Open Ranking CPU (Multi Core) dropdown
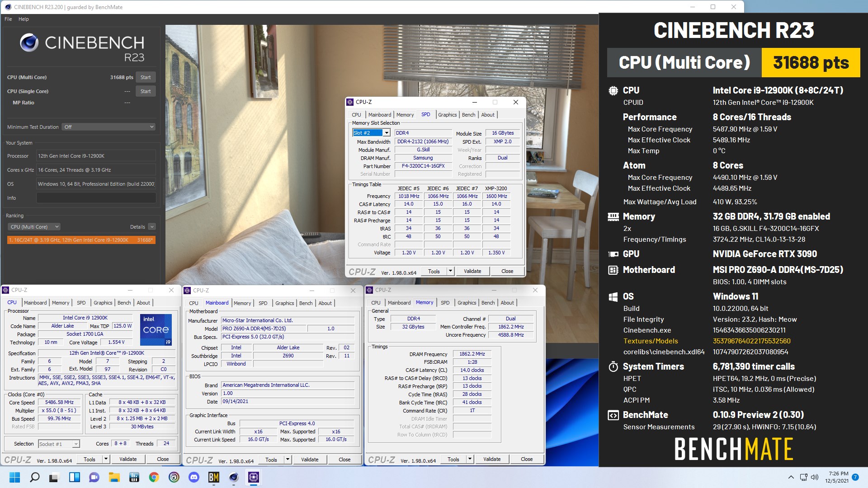 tap(34, 227)
